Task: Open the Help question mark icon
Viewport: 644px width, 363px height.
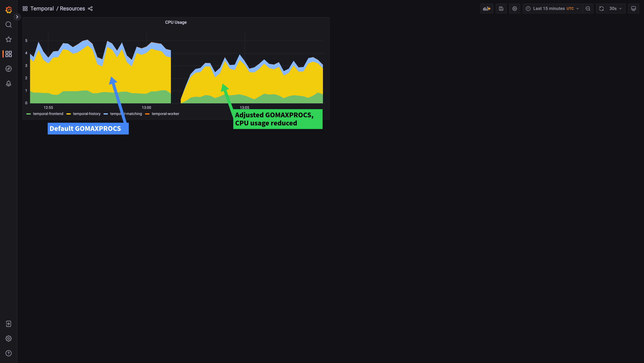Action: (x=8, y=353)
